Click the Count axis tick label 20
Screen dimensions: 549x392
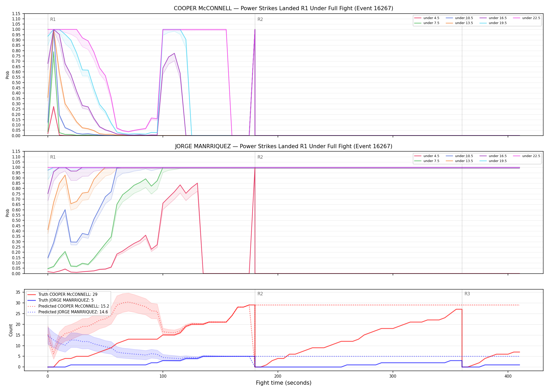(18, 324)
